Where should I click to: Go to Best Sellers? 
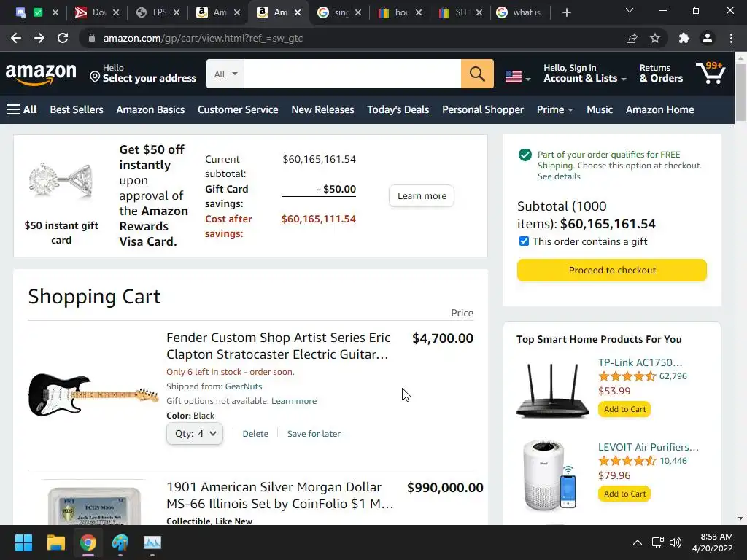coord(77,109)
